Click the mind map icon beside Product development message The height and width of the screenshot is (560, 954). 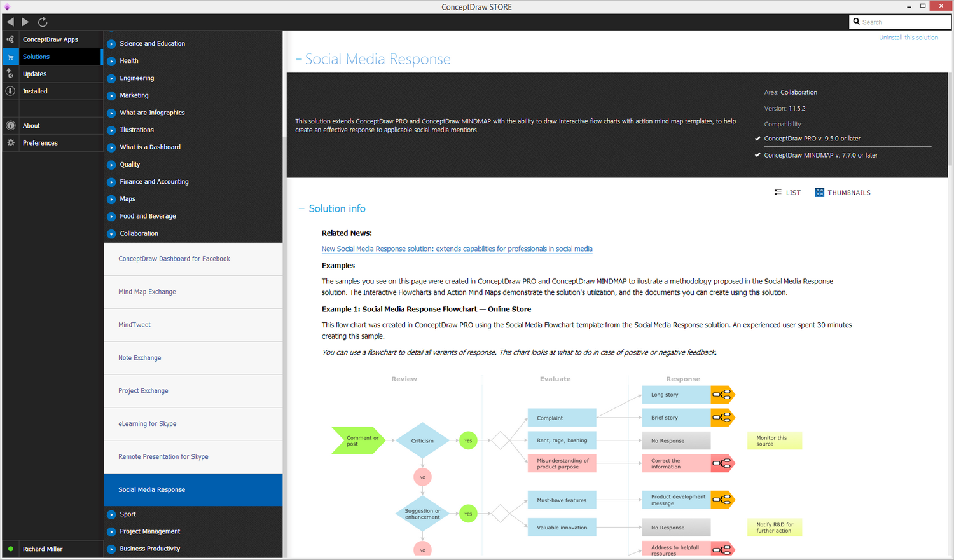[722, 500]
